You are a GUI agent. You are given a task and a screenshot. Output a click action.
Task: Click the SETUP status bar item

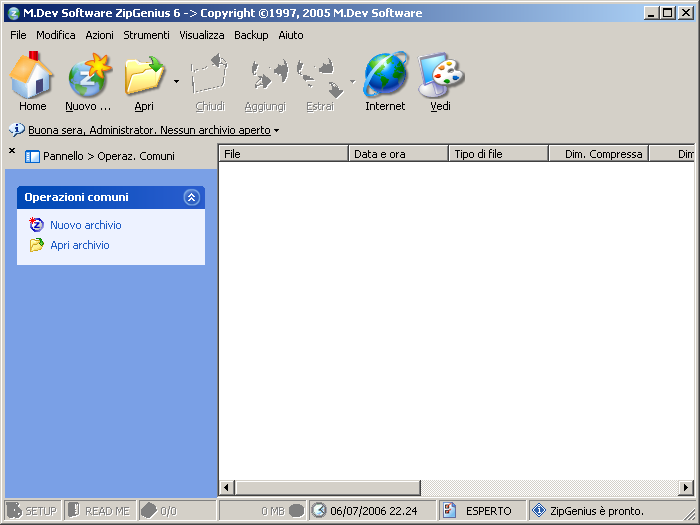(x=33, y=510)
